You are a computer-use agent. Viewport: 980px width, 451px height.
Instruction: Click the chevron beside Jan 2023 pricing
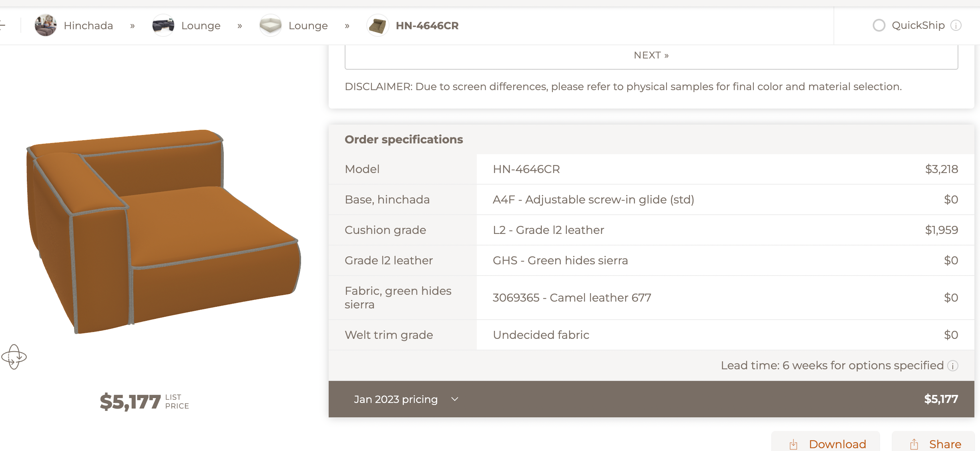[x=454, y=399]
